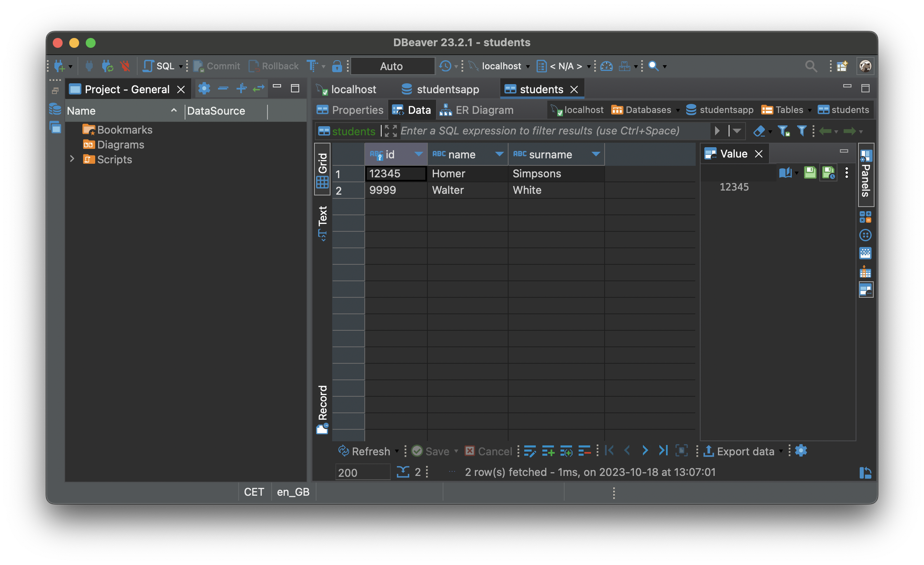924x565 pixels.
Task: Open SQL editor dropdown arrow
Action: pos(181,67)
